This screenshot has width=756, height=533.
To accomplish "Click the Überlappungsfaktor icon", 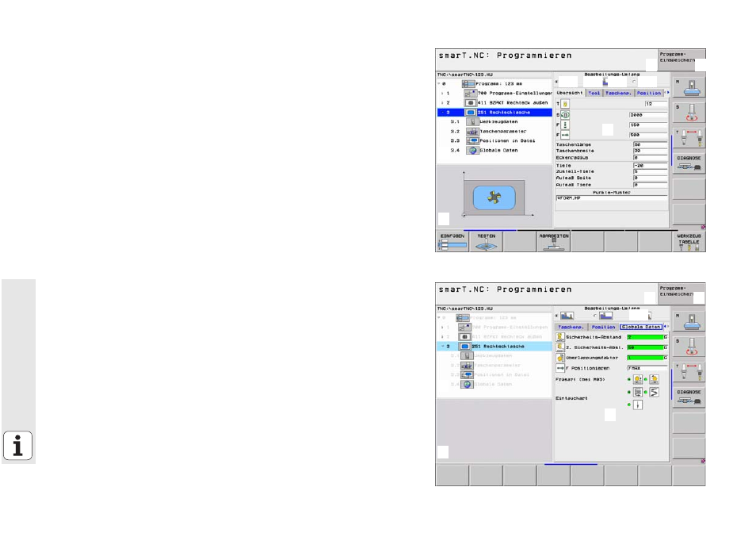I will (x=560, y=358).
